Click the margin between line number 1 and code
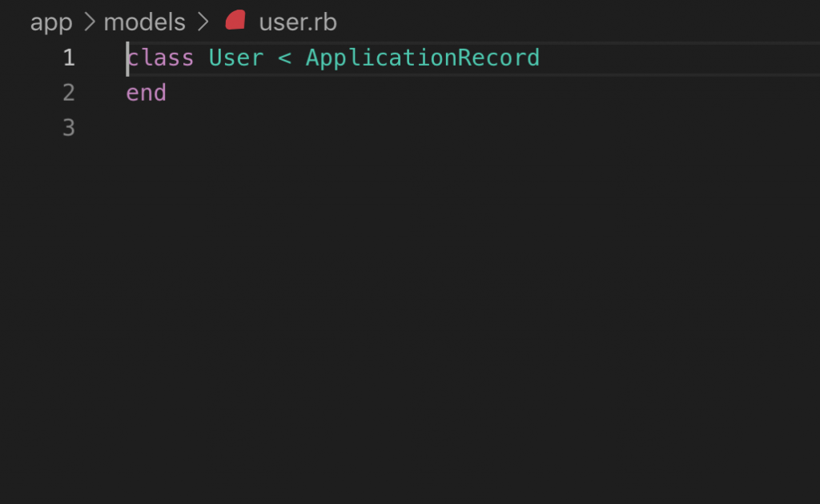 pos(100,58)
